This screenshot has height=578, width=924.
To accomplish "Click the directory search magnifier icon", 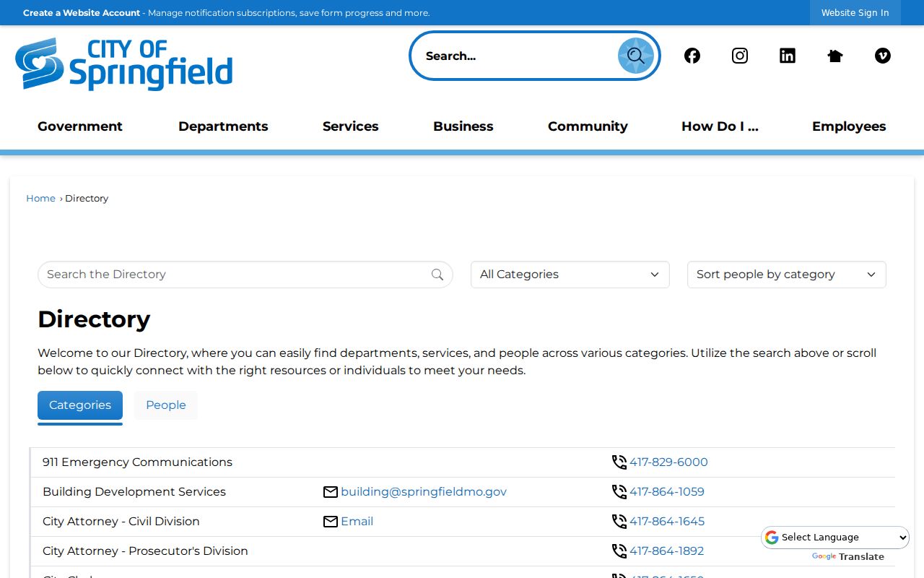I will [x=437, y=275].
